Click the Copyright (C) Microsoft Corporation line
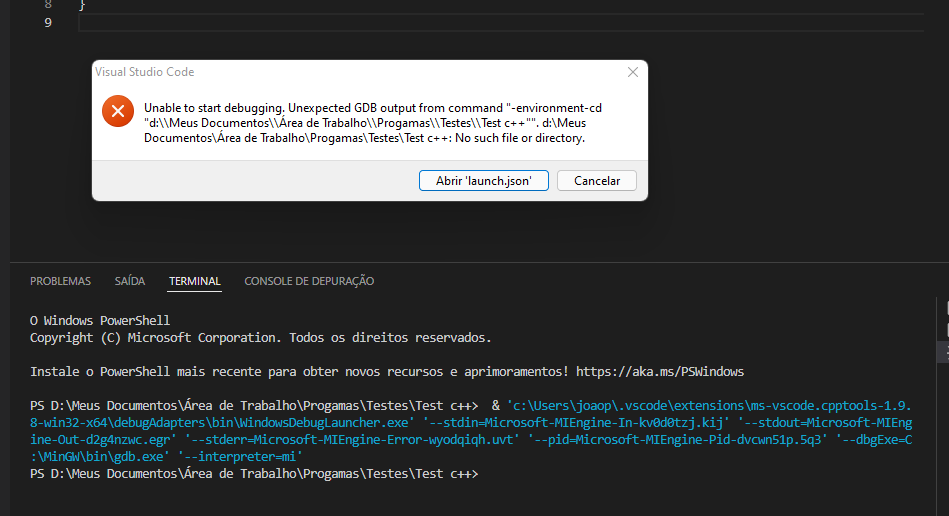The width and height of the screenshot is (949, 516). tap(260, 338)
